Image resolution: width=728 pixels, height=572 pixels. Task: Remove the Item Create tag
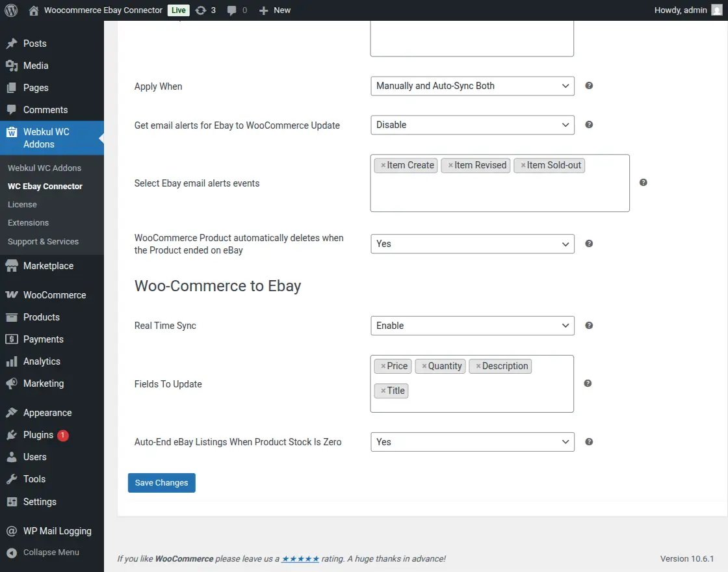coord(383,165)
